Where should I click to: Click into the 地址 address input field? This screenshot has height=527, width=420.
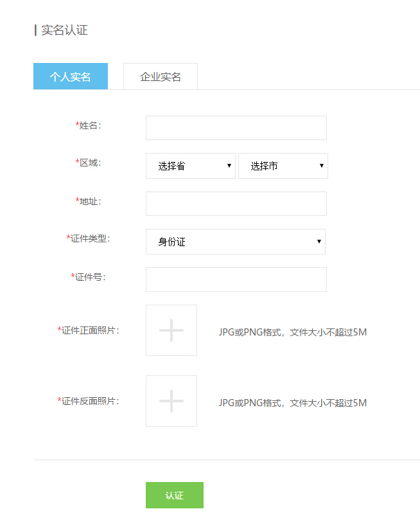pos(236,204)
